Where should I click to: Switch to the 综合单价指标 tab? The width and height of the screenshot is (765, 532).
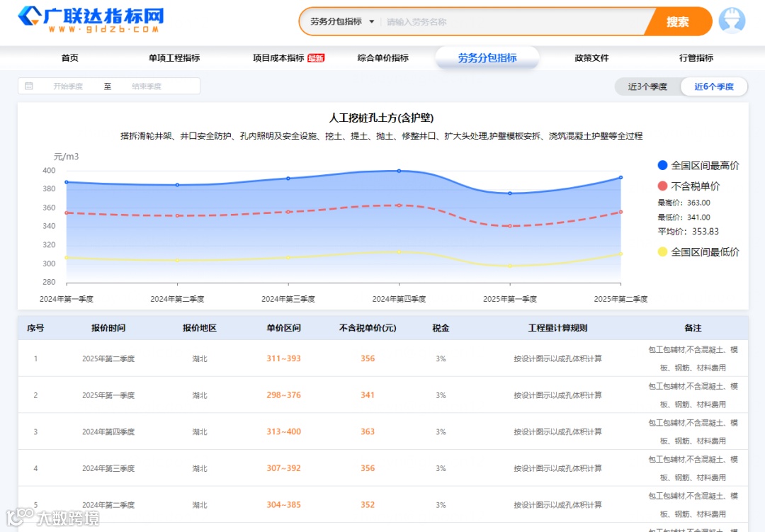(x=383, y=58)
